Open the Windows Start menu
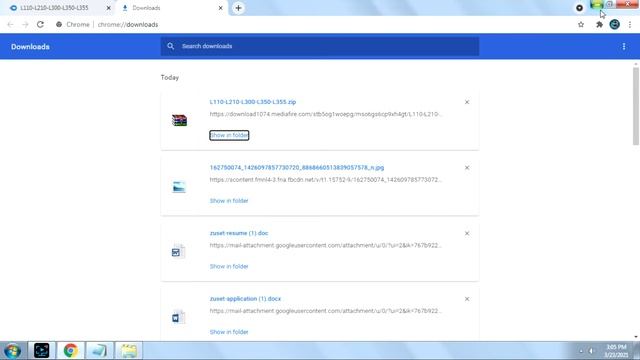The width and height of the screenshot is (640, 360). [12, 351]
